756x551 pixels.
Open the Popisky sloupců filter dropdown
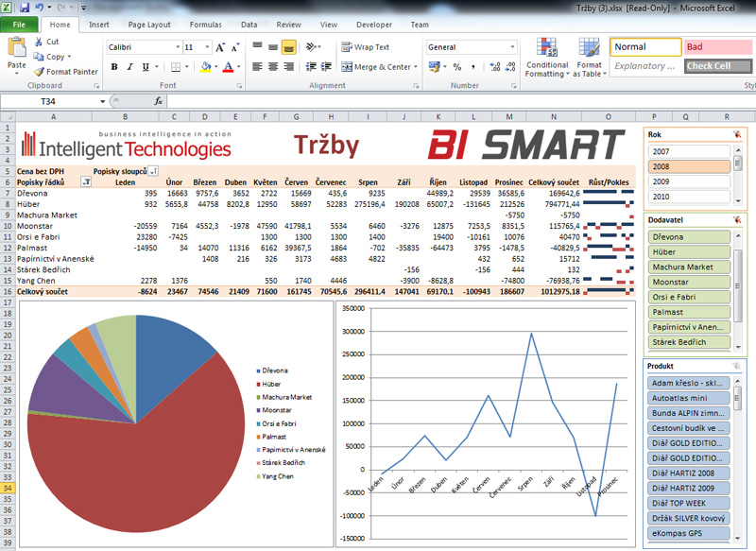tap(153, 171)
